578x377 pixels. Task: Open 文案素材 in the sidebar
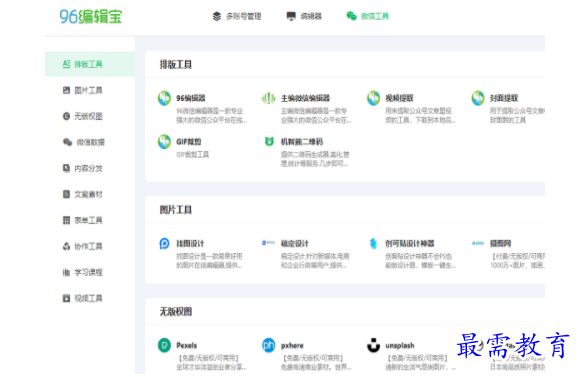tap(90, 194)
